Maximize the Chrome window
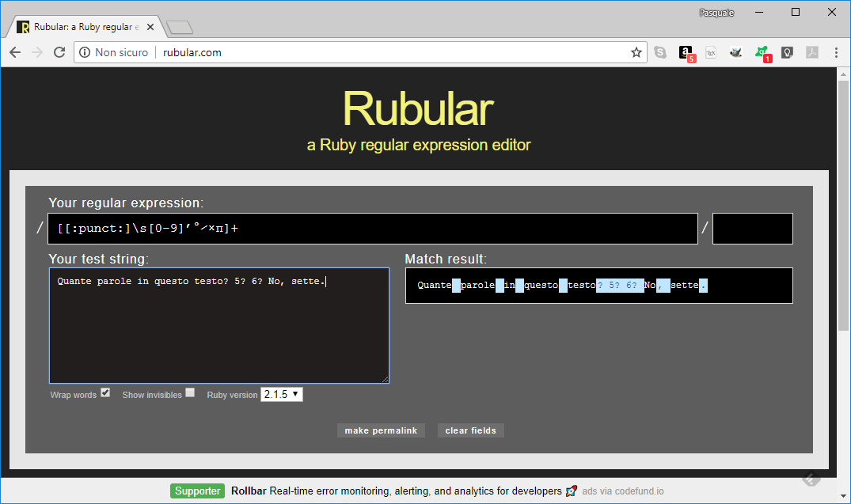851x504 pixels. click(x=795, y=12)
